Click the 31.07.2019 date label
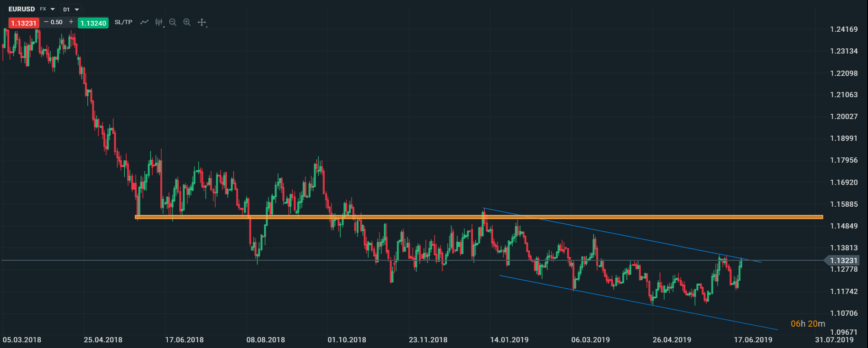 [x=834, y=340]
